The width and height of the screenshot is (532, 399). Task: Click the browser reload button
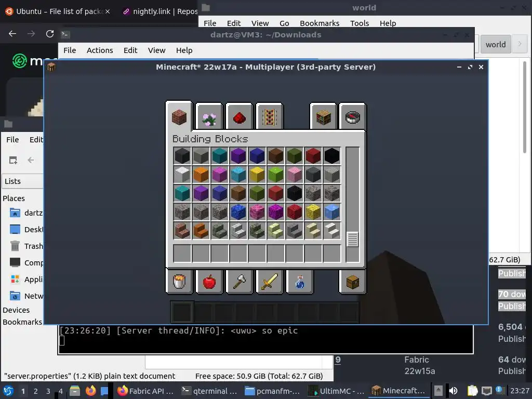pyautogui.click(x=50, y=34)
